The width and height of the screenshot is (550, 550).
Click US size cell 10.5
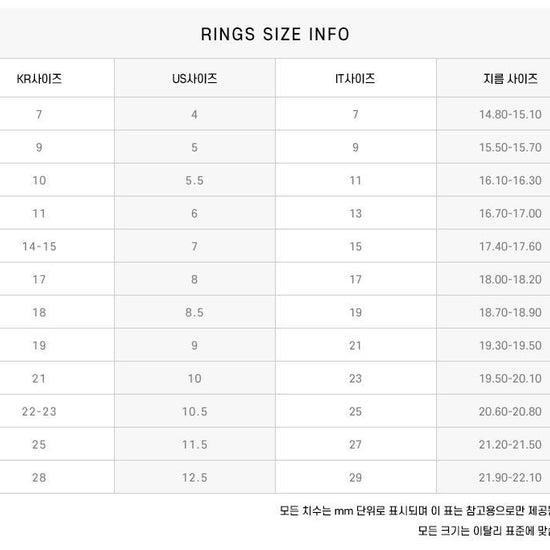[195, 411]
